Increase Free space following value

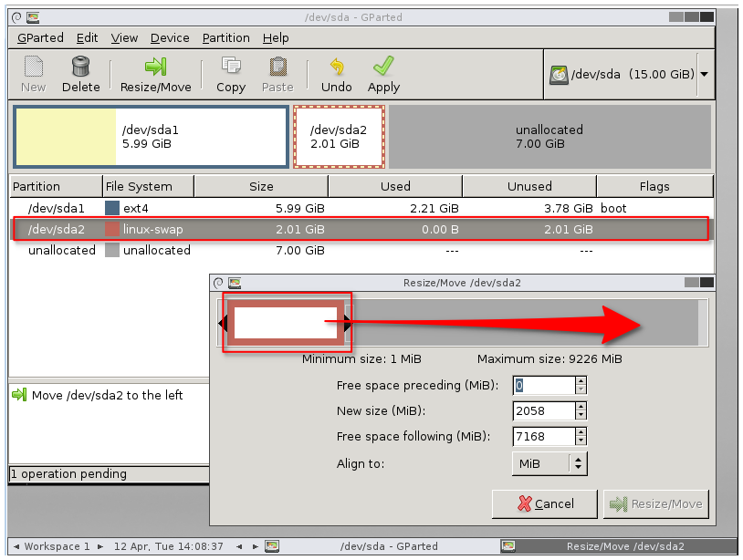(x=581, y=432)
